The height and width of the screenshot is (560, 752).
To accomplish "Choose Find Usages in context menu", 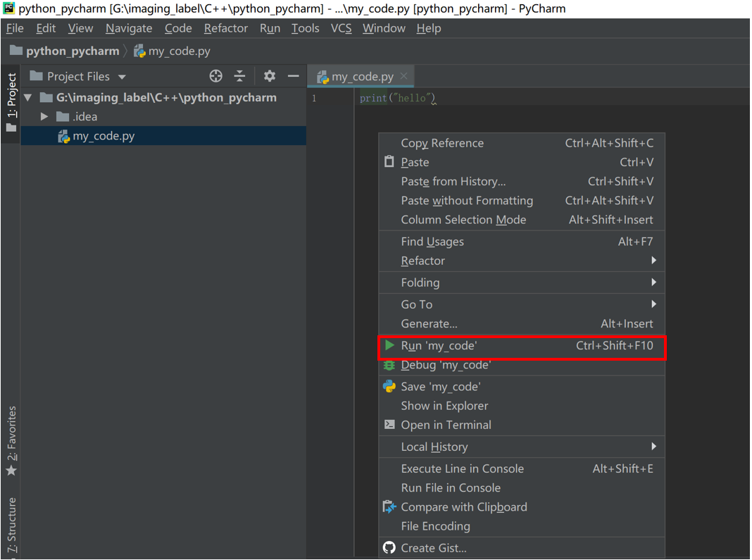I will coord(522,242).
